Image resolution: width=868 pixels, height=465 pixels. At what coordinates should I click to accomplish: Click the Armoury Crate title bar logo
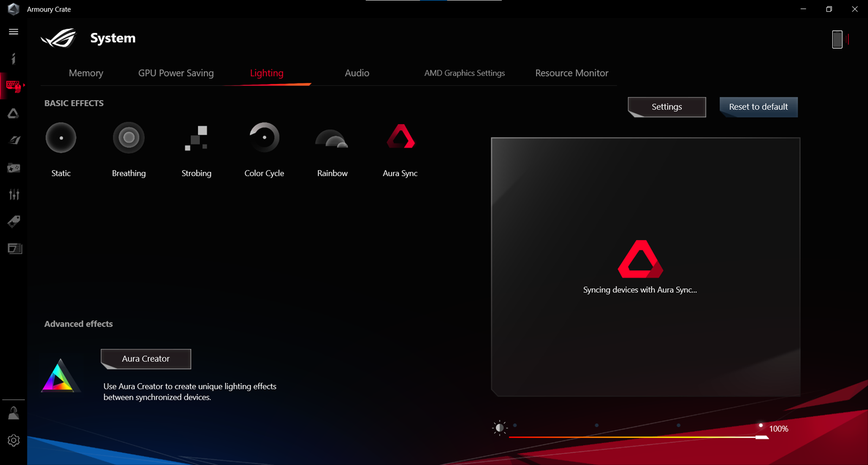pyautogui.click(x=14, y=9)
